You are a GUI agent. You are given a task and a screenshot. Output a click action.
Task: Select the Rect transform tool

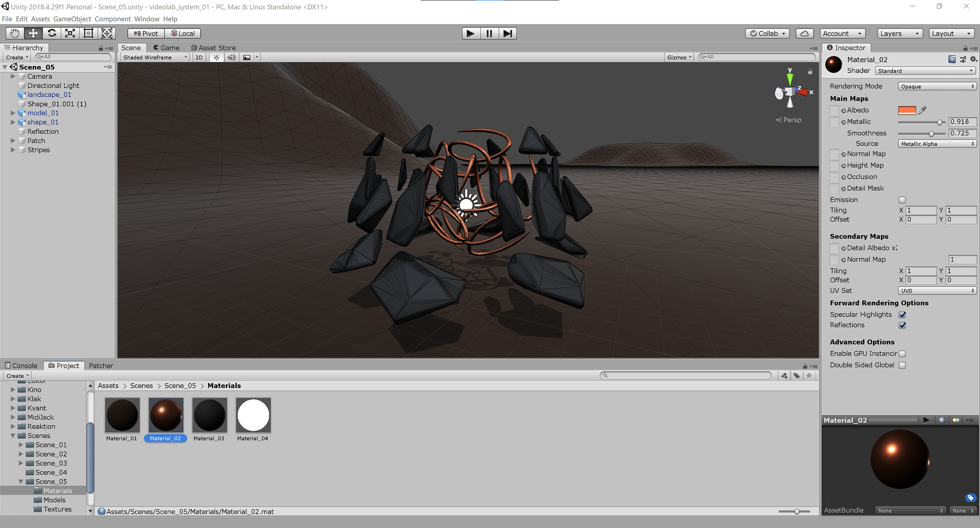[88, 33]
